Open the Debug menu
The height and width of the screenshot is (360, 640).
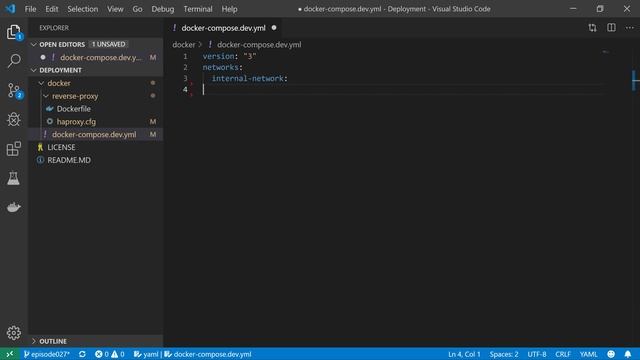pos(162,9)
